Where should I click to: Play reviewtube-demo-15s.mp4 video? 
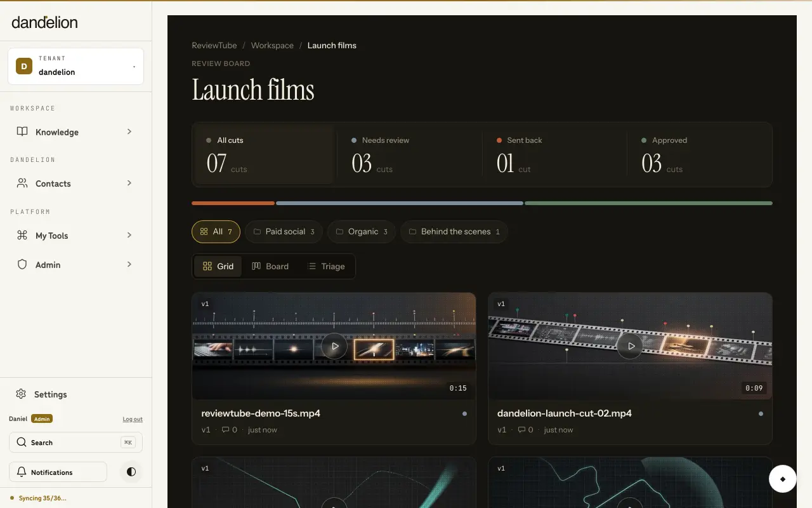tap(334, 346)
